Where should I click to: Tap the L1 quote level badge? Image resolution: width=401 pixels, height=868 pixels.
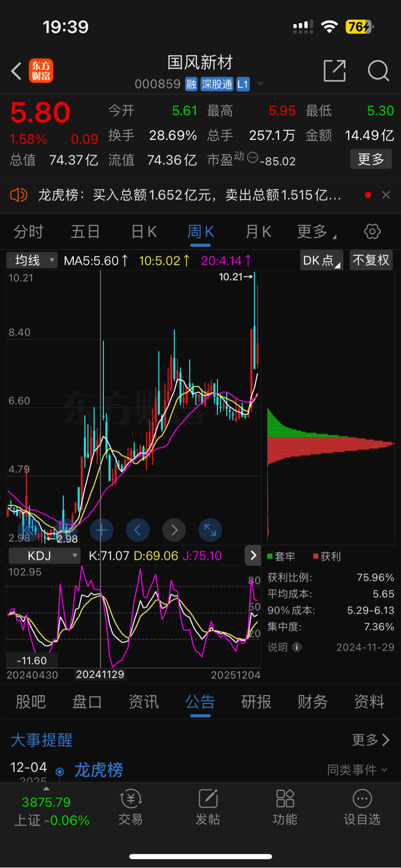click(x=243, y=84)
